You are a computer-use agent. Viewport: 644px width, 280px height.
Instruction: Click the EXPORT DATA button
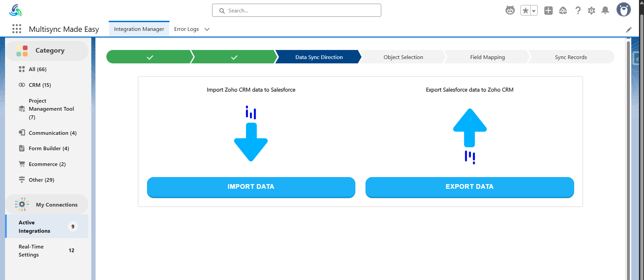coord(469,187)
